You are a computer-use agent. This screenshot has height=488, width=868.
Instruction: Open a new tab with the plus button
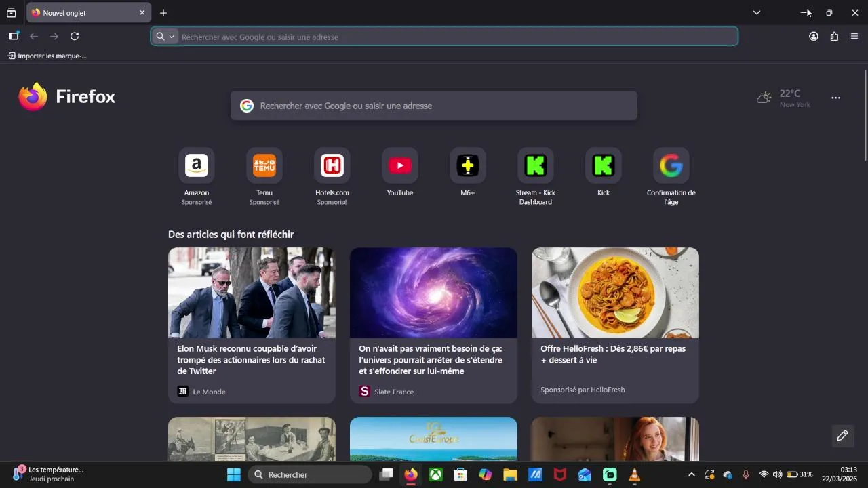click(x=163, y=13)
